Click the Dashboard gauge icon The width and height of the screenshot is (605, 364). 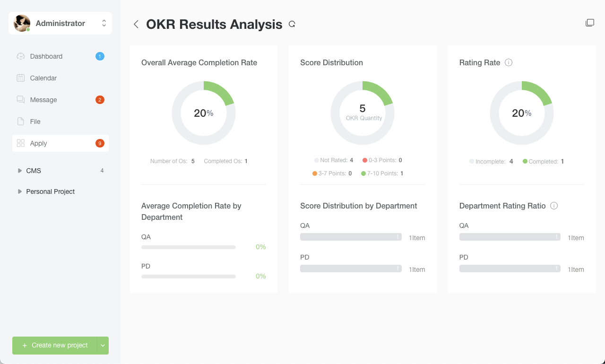20,56
